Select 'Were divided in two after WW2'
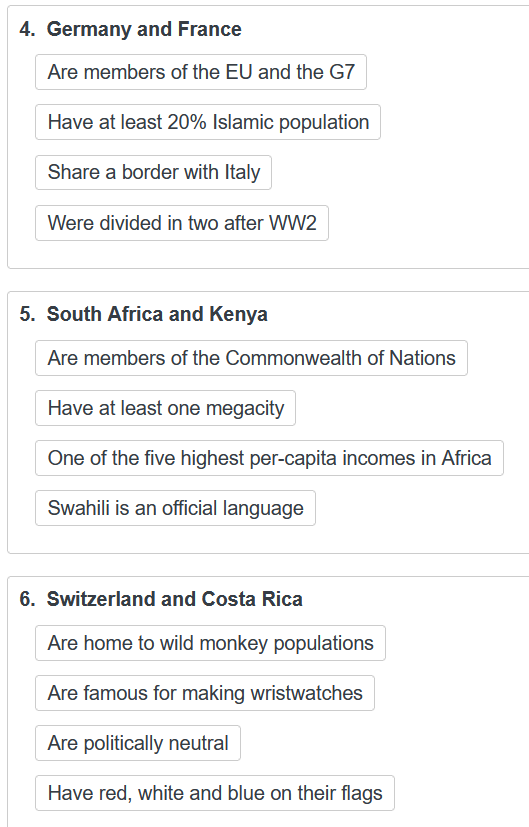This screenshot has width=529, height=827. 182,223
